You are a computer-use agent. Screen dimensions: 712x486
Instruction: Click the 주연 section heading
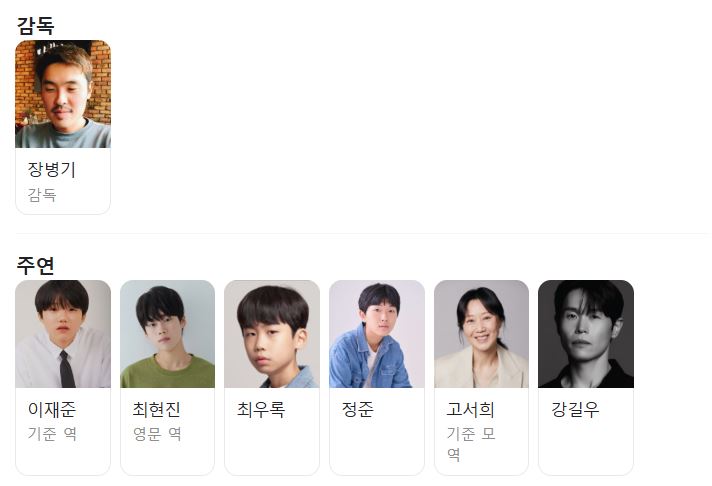tap(35, 265)
